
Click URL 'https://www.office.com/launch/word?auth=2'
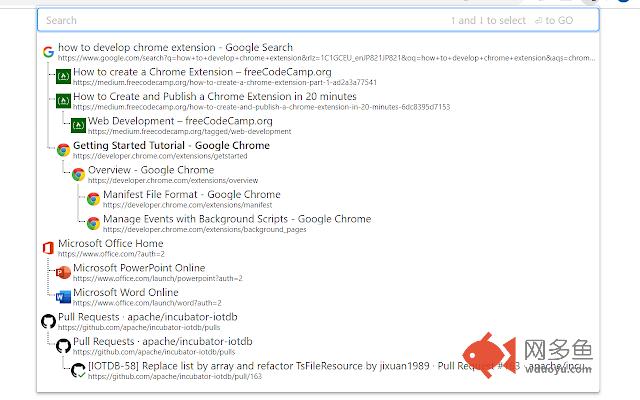click(x=147, y=303)
